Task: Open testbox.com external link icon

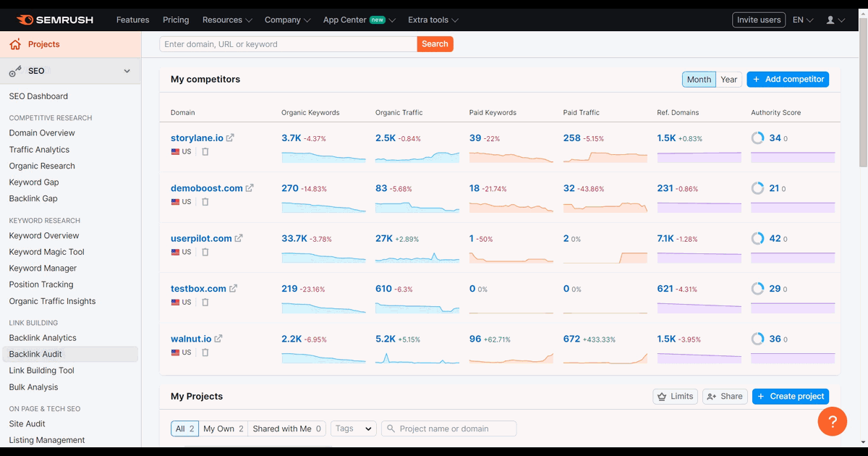Action: coord(233,288)
